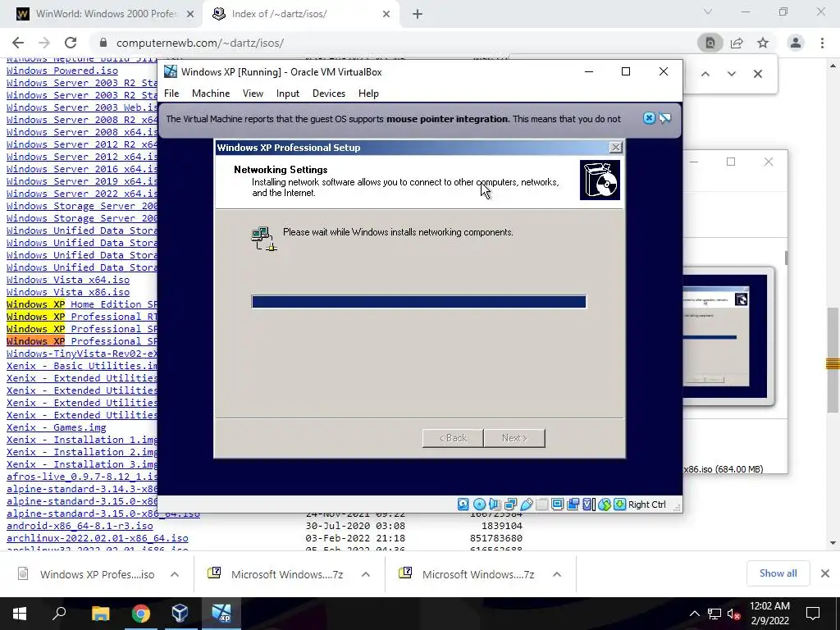Open the VirtualBox Machine menu
This screenshot has height=630, width=840.
pyautogui.click(x=211, y=94)
